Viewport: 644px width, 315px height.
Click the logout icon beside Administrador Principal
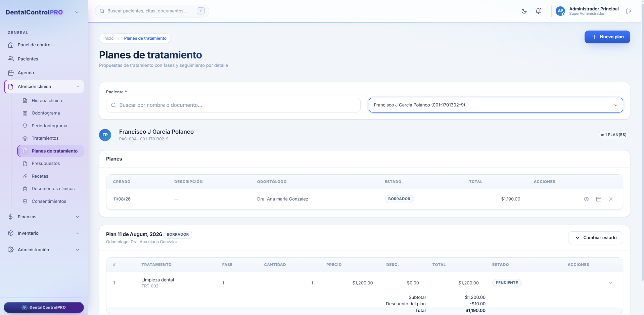(x=629, y=11)
